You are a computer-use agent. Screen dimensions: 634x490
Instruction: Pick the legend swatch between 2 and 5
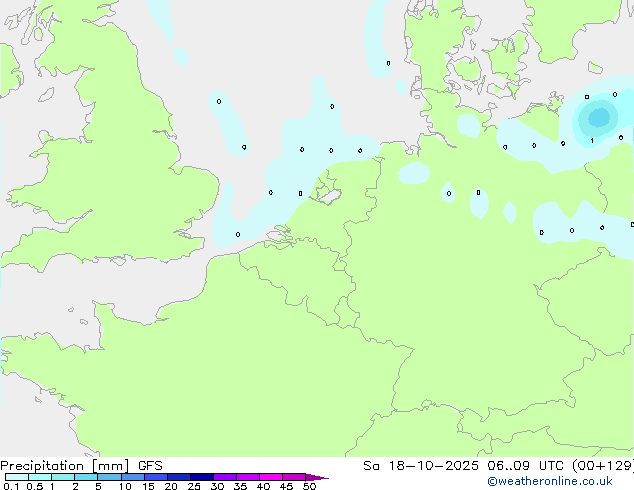86,477
